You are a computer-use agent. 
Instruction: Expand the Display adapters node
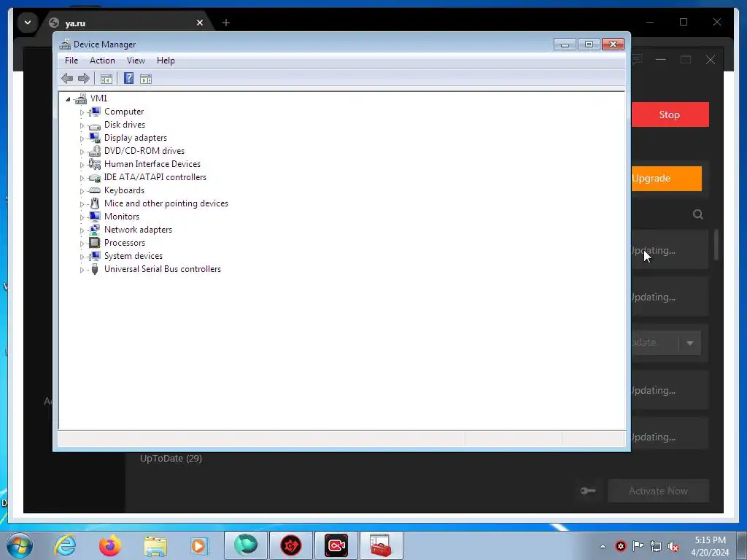point(82,139)
